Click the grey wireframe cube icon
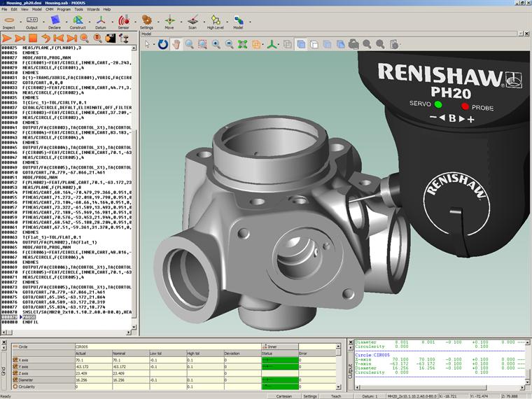 288,44
